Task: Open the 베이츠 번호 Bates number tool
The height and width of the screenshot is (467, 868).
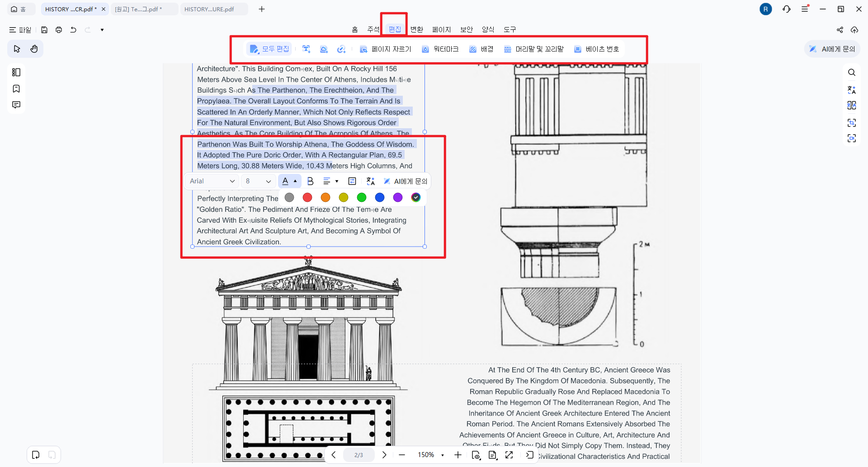Action: tap(596, 49)
